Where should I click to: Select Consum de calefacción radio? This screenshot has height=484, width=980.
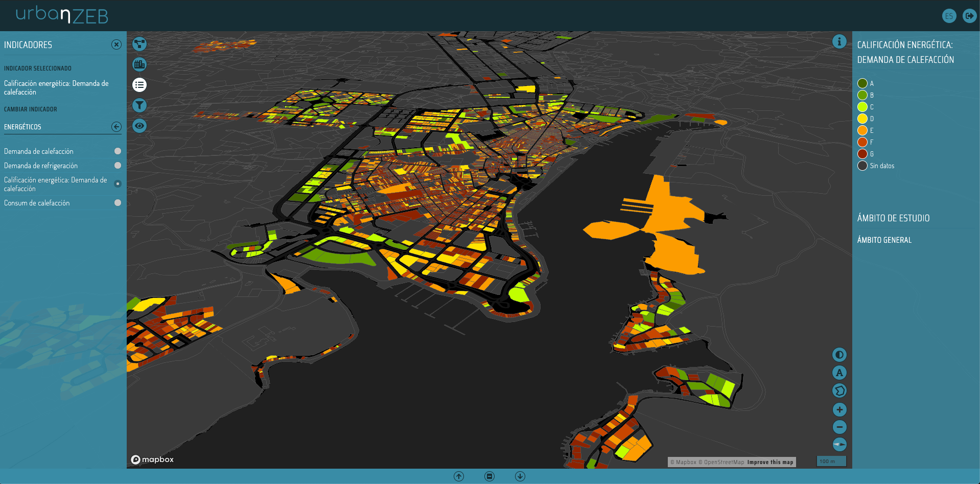click(x=118, y=203)
